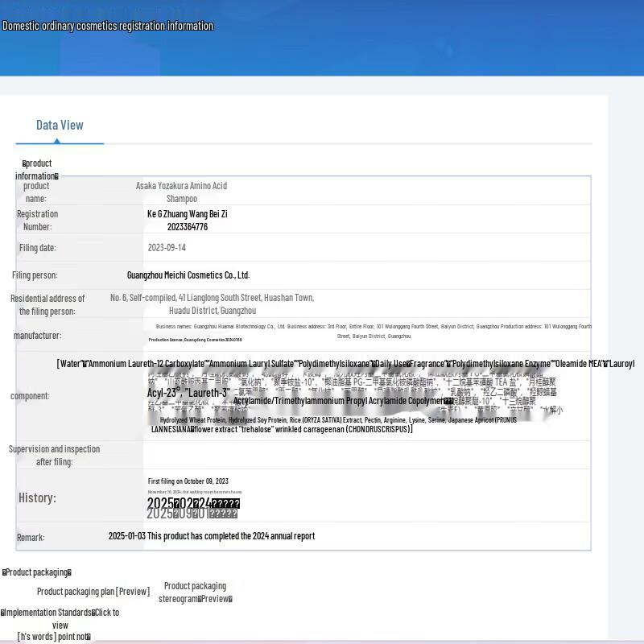Click the 'First filing on October 09, 2023' entry
This screenshot has width=644, height=644.
click(188, 481)
